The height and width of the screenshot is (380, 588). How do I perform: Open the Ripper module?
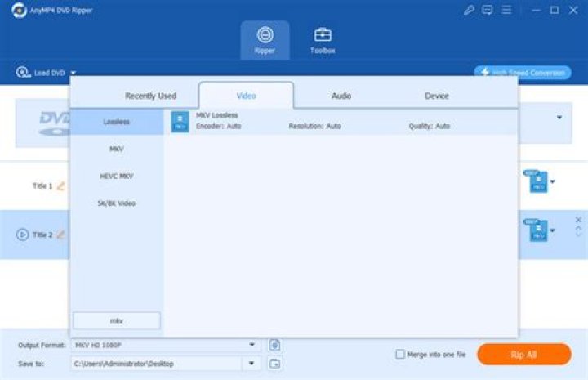[x=264, y=39]
